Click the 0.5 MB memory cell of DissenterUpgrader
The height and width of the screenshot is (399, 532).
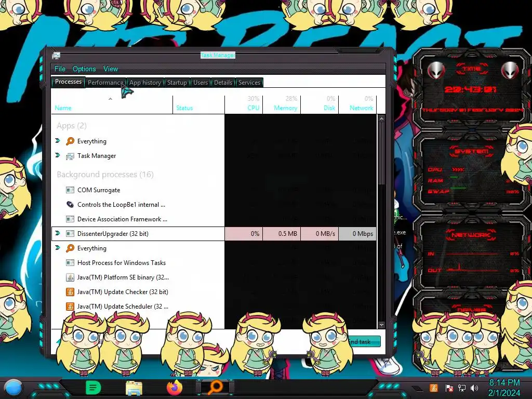pyautogui.click(x=281, y=234)
